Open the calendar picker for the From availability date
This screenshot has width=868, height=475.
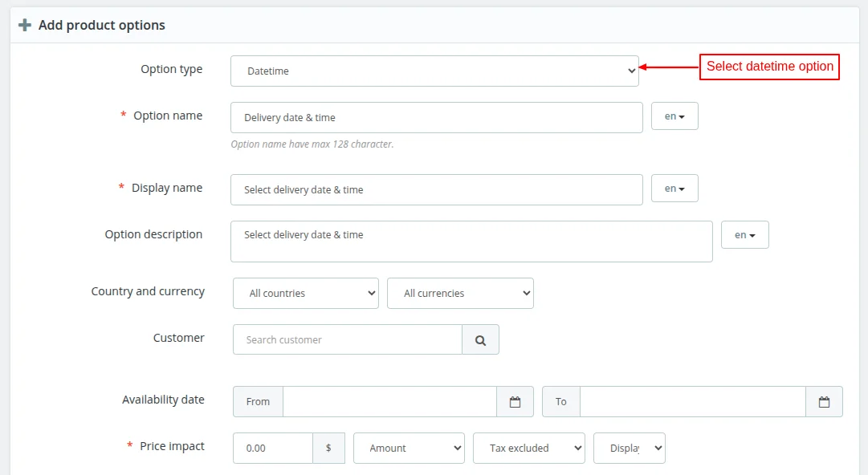coord(515,401)
